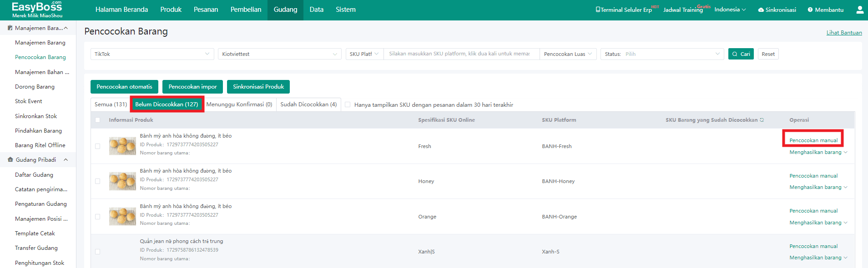Open the Pencocokan Luas match mode dropdown
Image resolution: width=868 pixels, height=268 pixels.
[x=568, y=54]
